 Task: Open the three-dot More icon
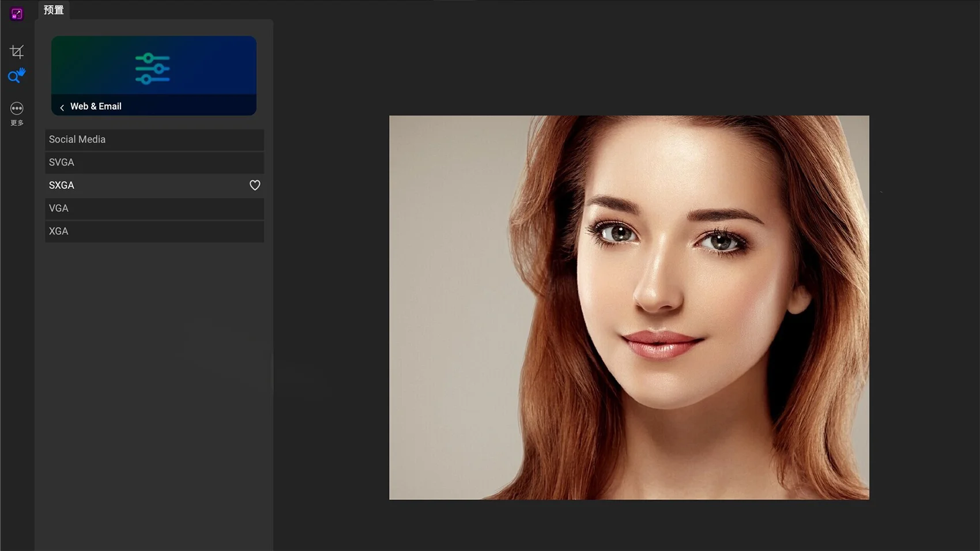click(17, 108)
